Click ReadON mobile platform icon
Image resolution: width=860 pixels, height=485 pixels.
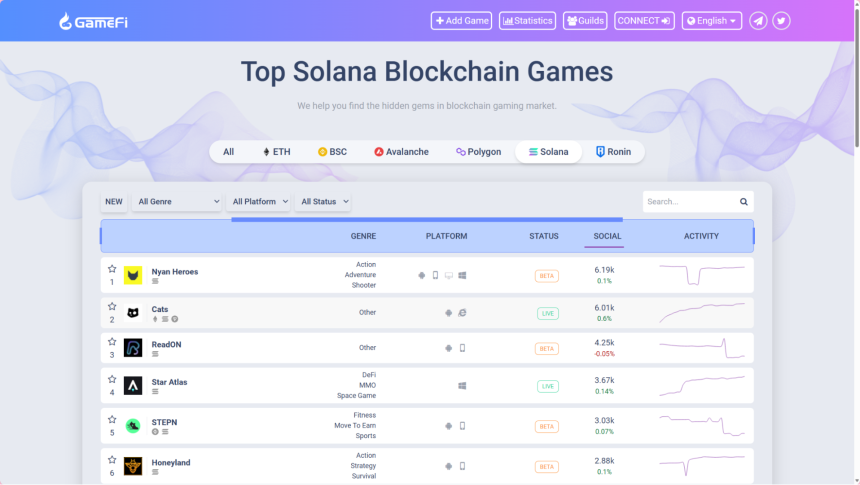point(462,348)
